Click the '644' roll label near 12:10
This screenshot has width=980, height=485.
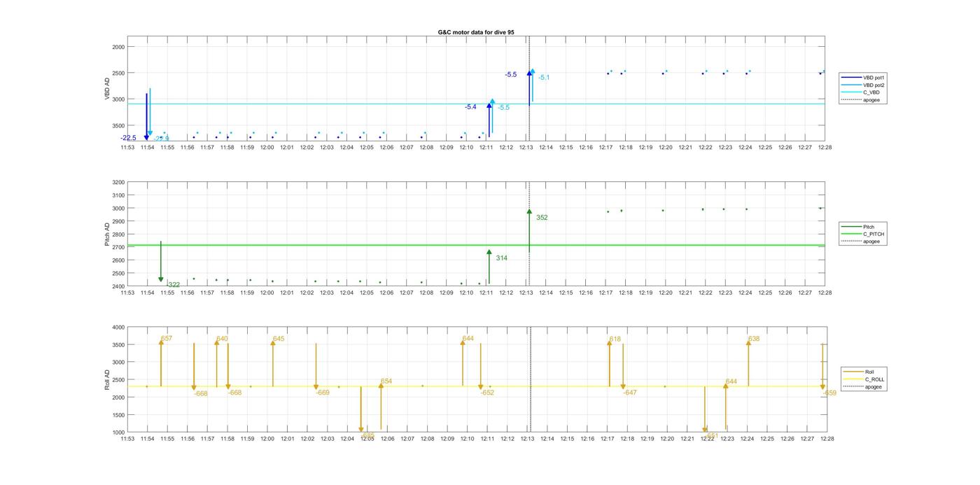pyautogui.click(x=468, y=339)
